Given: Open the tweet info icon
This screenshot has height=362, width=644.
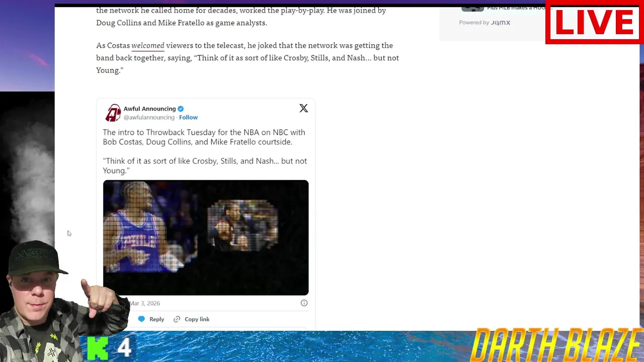Looking at the screenshot, I should [x=304, y=303].
